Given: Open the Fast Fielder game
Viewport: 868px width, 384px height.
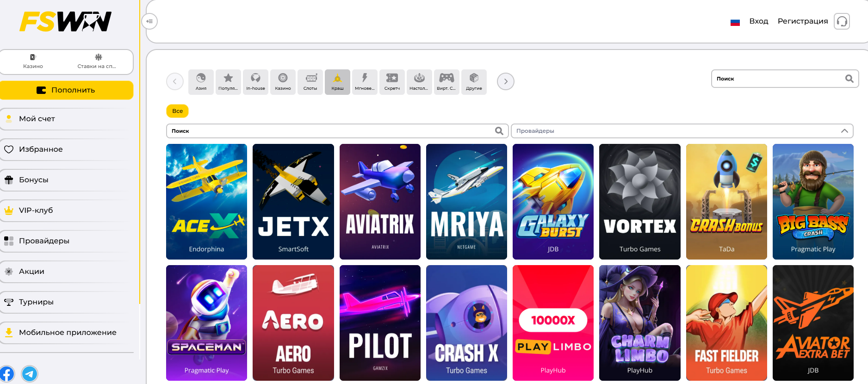Looking at the screenshot, I should (x=726, y=323).
